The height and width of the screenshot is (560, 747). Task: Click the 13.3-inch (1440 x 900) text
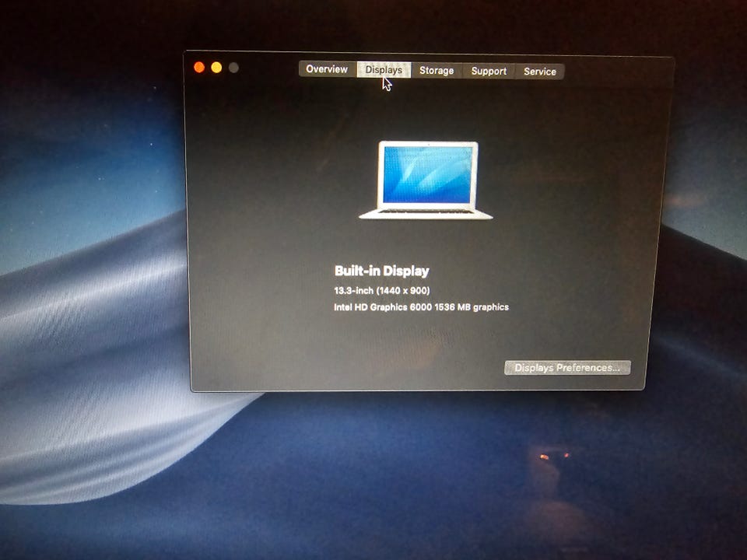381,290
